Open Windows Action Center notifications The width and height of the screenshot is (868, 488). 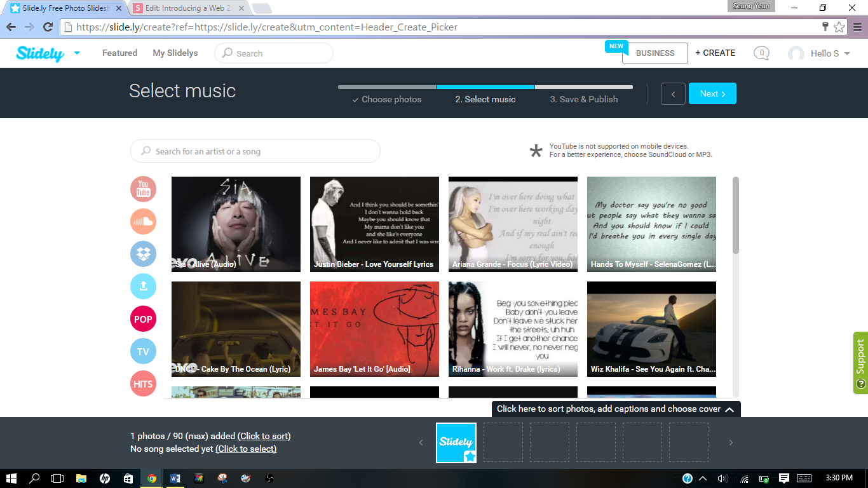784,478
